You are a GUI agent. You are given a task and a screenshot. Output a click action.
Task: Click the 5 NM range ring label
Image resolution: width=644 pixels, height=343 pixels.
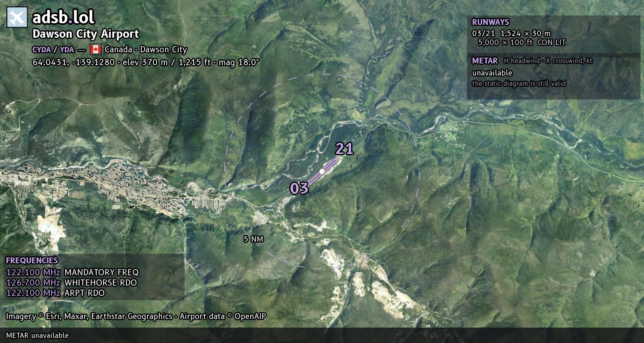pyautogui.click(x=253, y=239)
